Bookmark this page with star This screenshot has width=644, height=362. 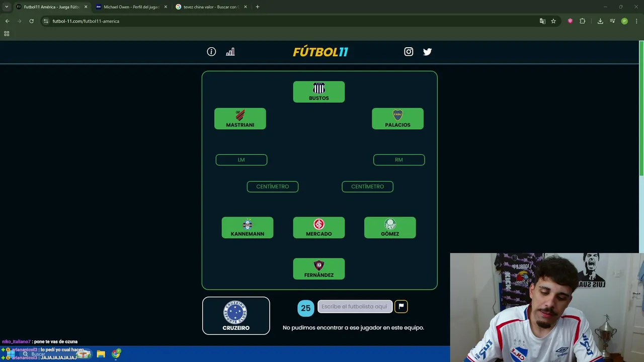[553, 21]
